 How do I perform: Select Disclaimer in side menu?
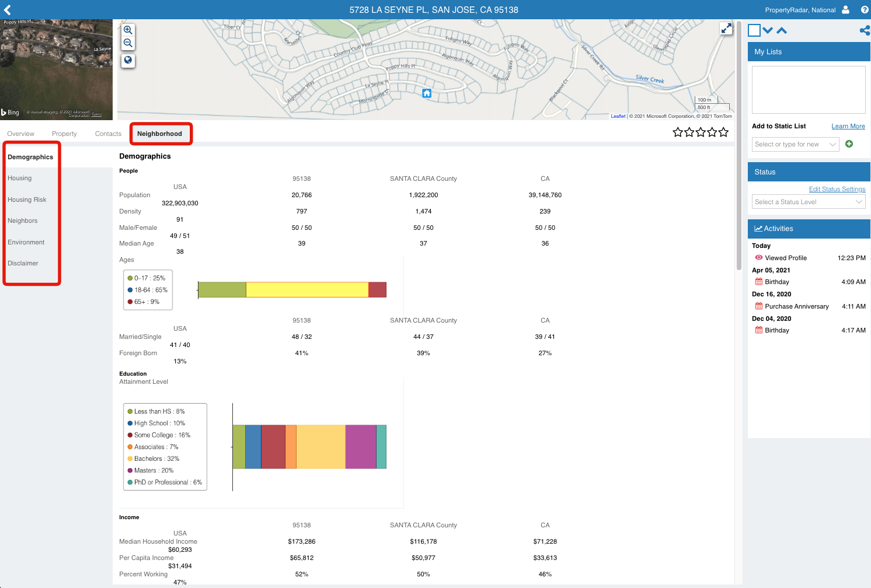[23, 263]
